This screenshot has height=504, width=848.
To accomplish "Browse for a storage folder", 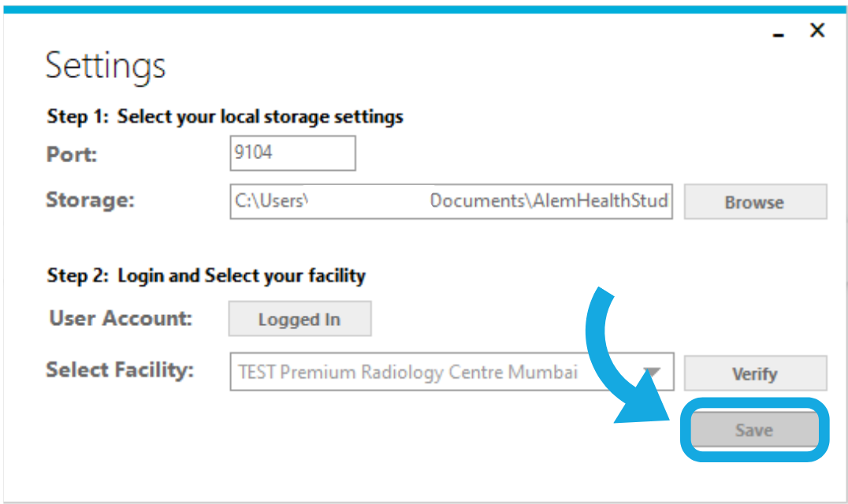I will point(756,202).
